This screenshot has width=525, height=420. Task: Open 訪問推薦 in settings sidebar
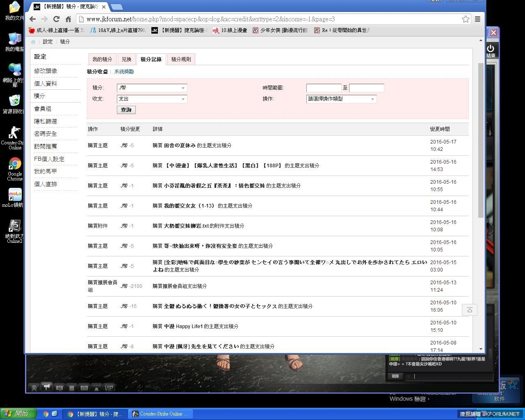[x=46, y=146]
